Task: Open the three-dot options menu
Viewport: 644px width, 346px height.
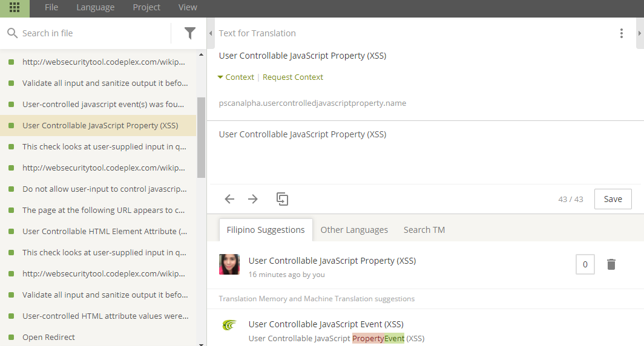Action: (x=621, y=33)
